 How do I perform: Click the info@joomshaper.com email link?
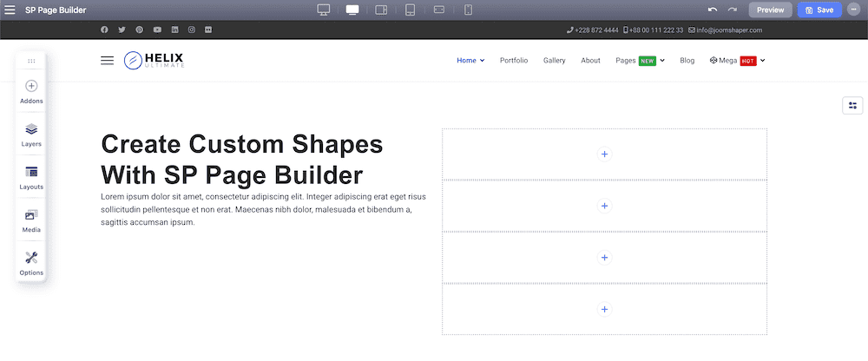point(725,30)
